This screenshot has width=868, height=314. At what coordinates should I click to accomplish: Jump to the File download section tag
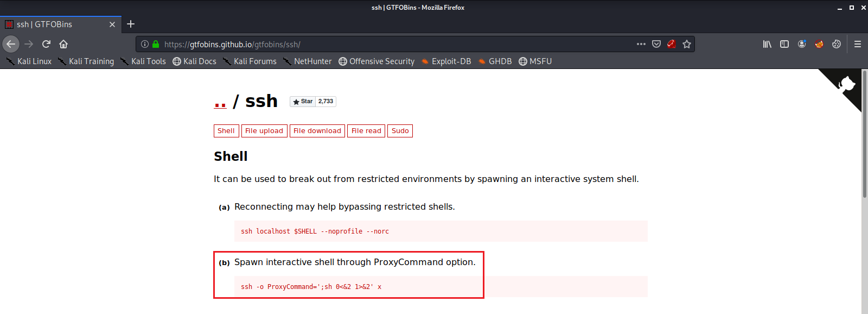317,131
